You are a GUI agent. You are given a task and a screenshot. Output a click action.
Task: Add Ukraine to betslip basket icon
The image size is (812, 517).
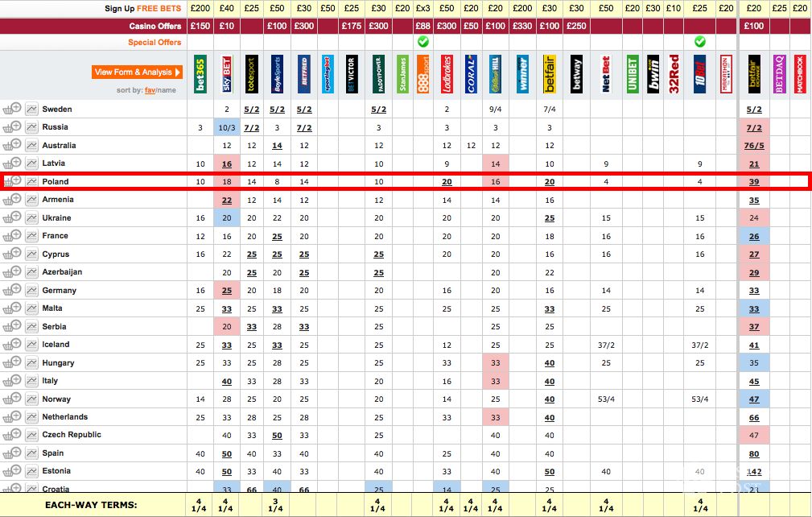(12, 217)
